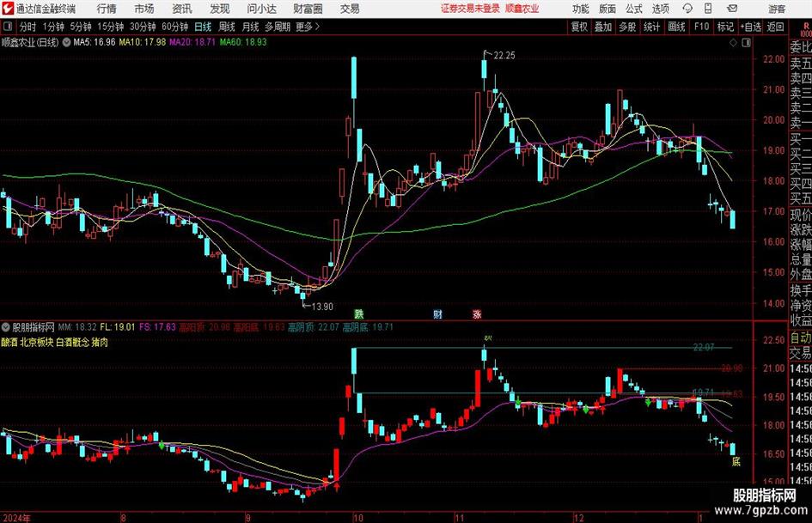Open the mobile phone icon in title bar
This screenshot has width=812, height=523.
[x=708, y=9]
